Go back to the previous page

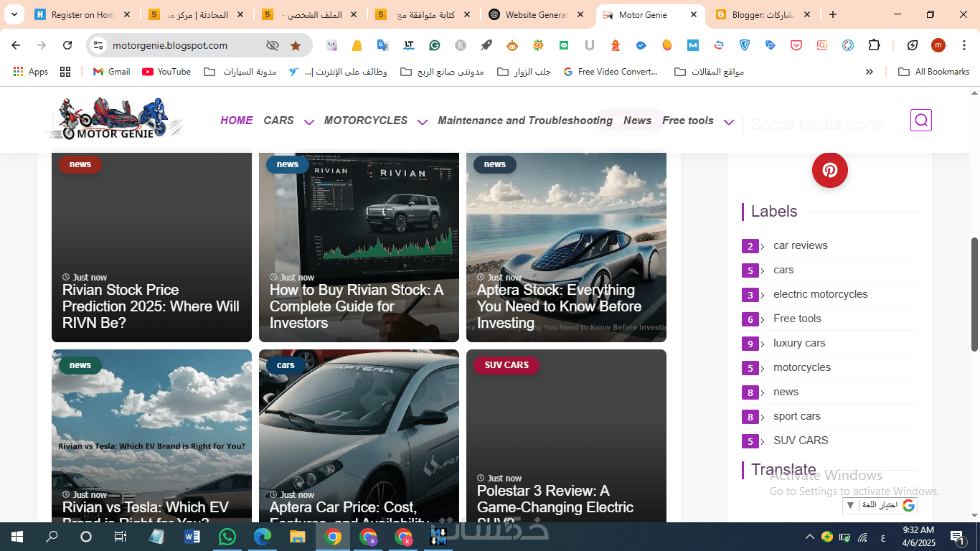tap(16, 45)
